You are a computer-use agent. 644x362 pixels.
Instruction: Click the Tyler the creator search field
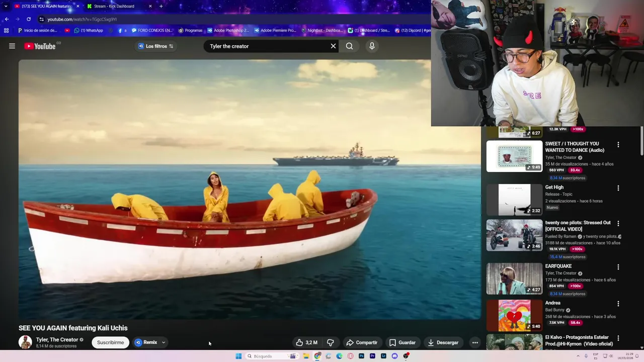point(267,46)
